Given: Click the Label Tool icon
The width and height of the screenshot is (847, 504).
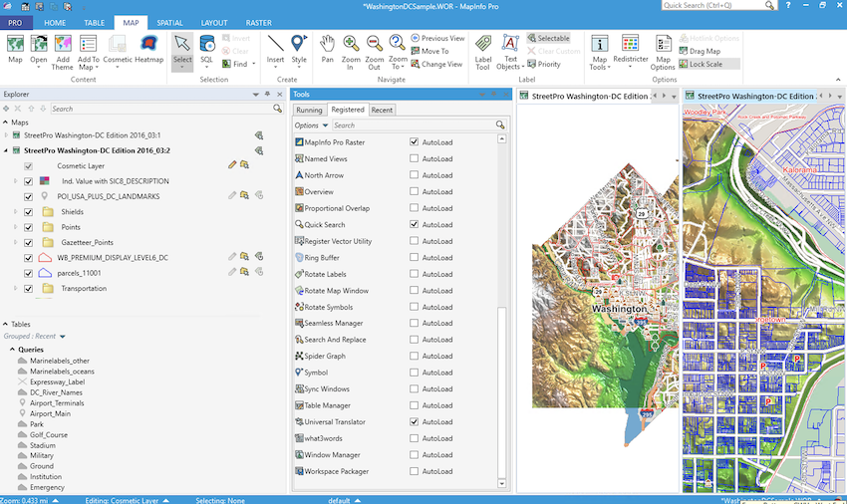Looking at the screenshot, I should (483, 52).
